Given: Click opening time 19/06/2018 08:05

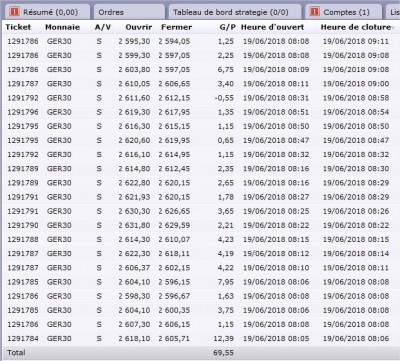Looking at the screenshot, I should click(276, 339).
